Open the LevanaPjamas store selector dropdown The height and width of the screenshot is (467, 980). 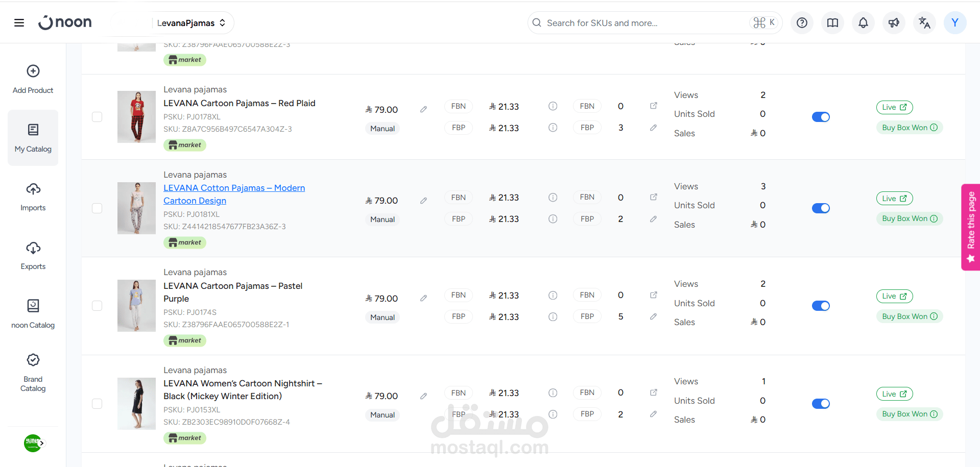(192, 23)
